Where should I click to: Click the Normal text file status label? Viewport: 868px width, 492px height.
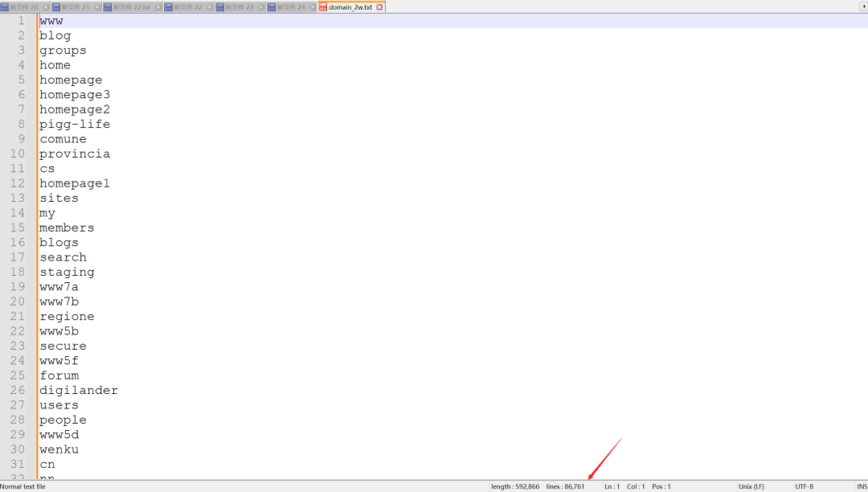[x=23, y=486]
